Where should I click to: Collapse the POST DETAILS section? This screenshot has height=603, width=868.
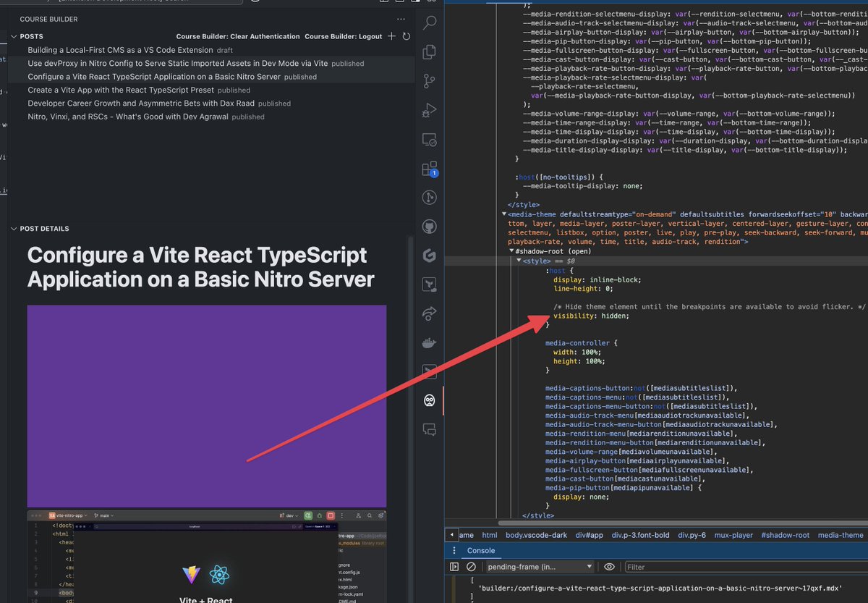coord(14,229)
